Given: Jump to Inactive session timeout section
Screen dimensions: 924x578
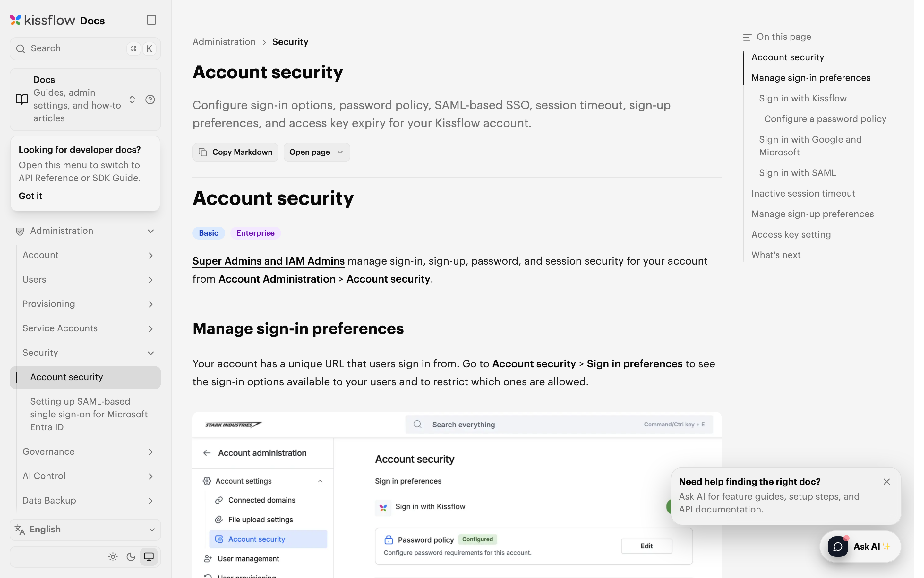Looking at the screenshot, I should [x=803, y=193].
